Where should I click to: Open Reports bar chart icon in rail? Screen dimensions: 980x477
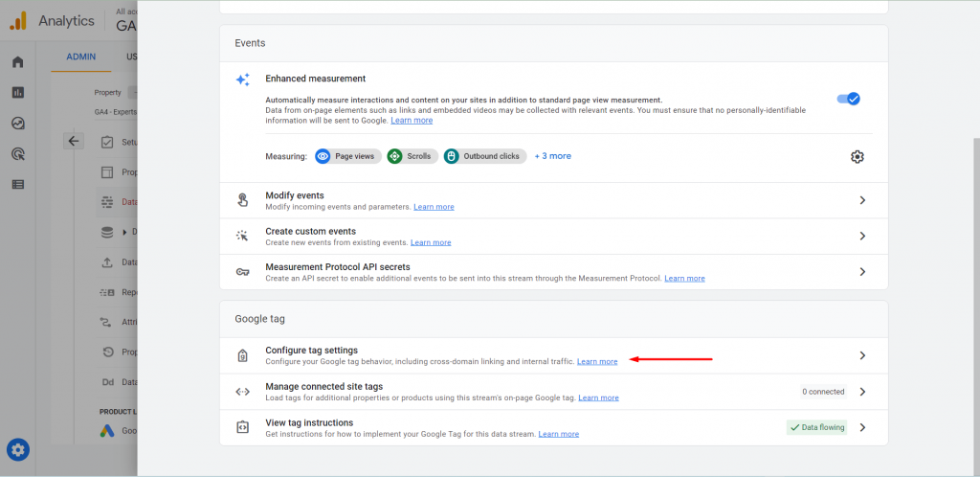(17, 93)
